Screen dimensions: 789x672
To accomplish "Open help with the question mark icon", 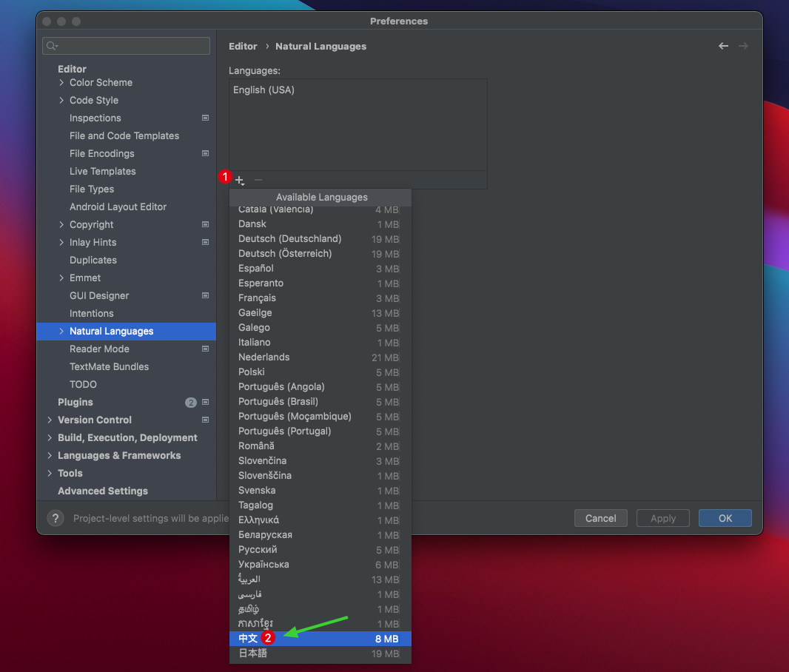I will pyautogui.click(x=56, y=518).
